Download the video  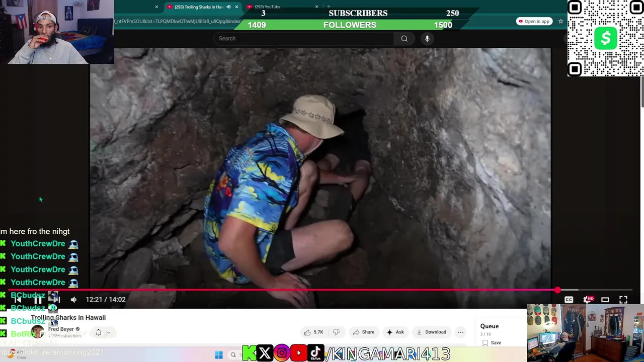coord(431,332)
